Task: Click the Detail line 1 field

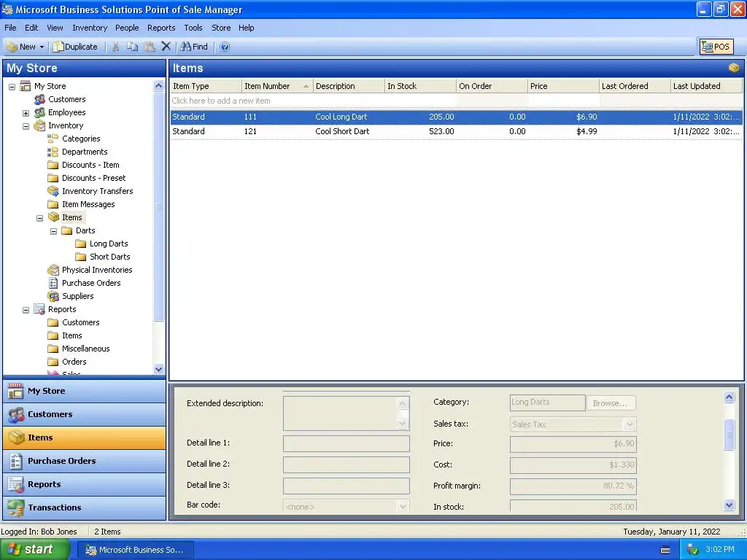Action: [x=347, y=443]
